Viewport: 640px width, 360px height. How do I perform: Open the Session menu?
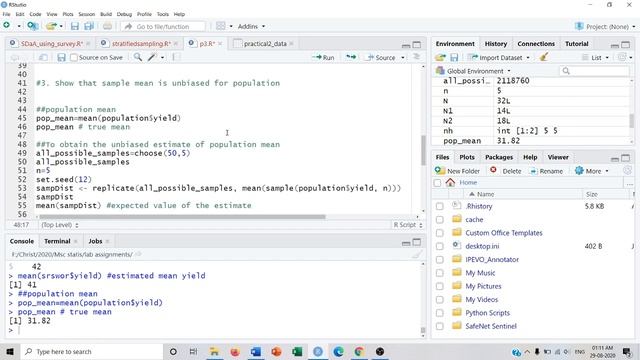pos(87,14)
